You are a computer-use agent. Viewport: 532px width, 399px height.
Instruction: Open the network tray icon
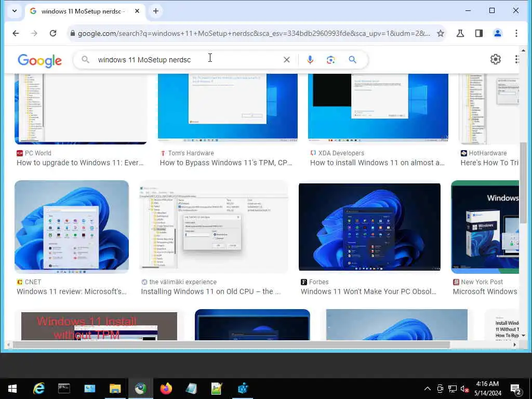pos(453,389)
